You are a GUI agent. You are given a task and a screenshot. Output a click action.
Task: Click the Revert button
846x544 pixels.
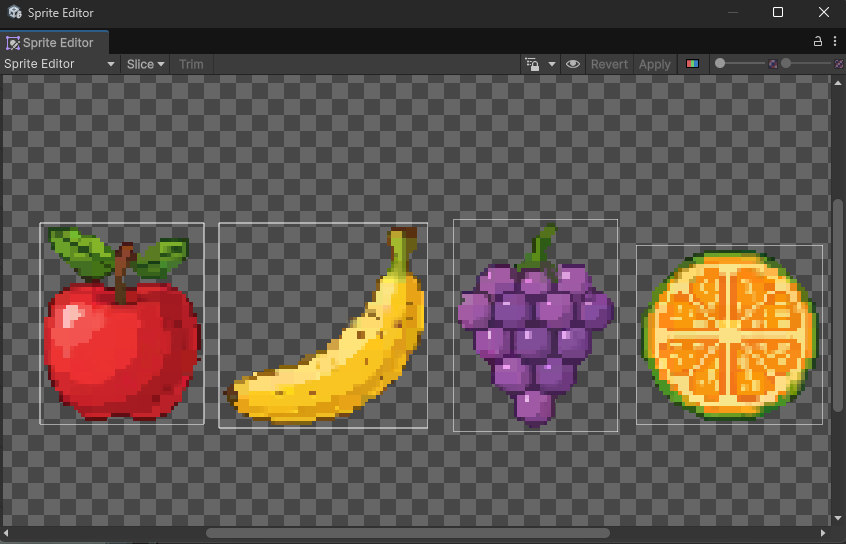pos(609,64)
